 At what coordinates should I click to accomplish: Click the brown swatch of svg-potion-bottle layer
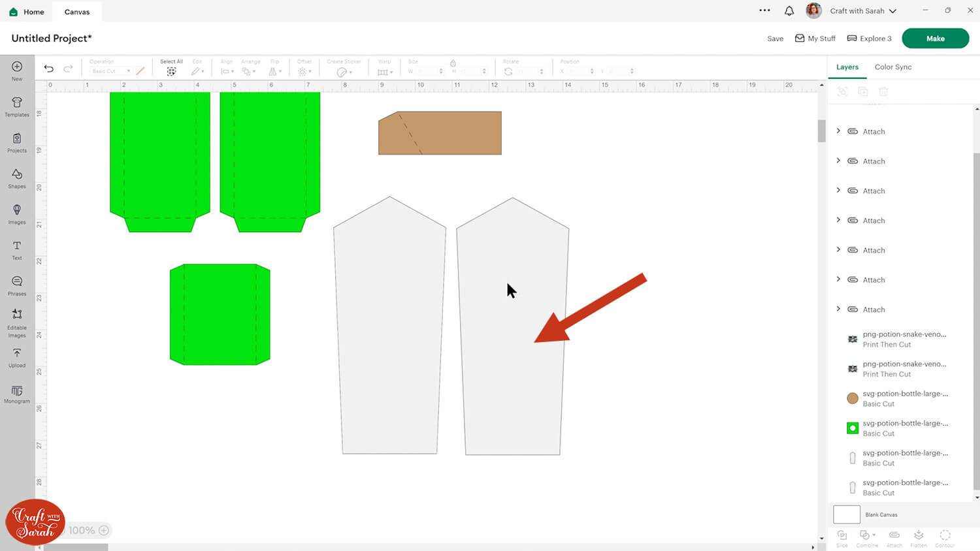[853, 398]
